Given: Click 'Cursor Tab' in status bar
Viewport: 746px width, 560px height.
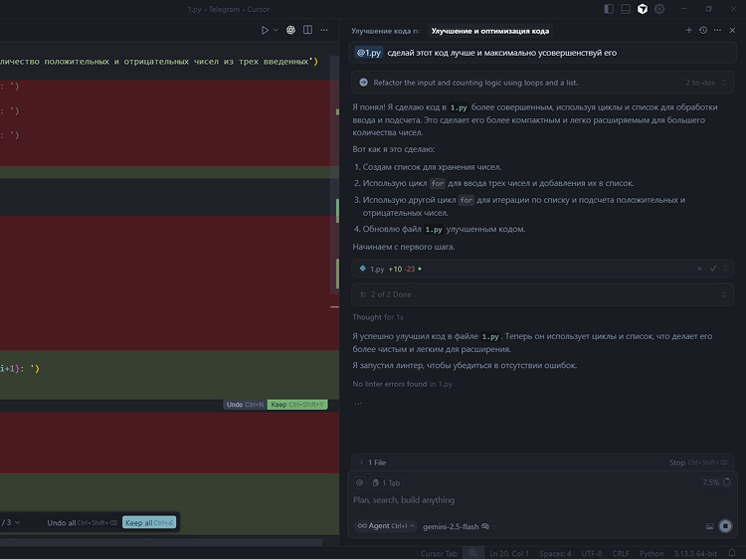Looking at the screenshot, I should click(x=439, y=553).
